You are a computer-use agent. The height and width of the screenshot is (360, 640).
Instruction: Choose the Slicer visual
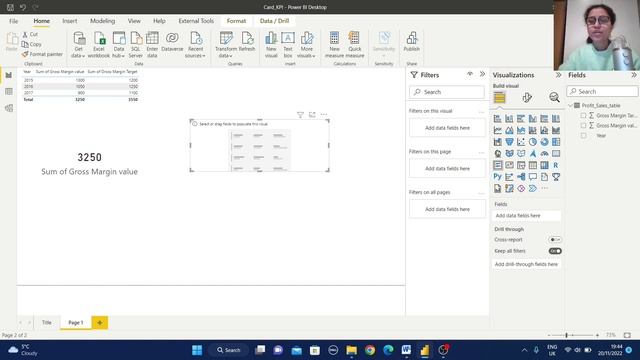point(521,165)
